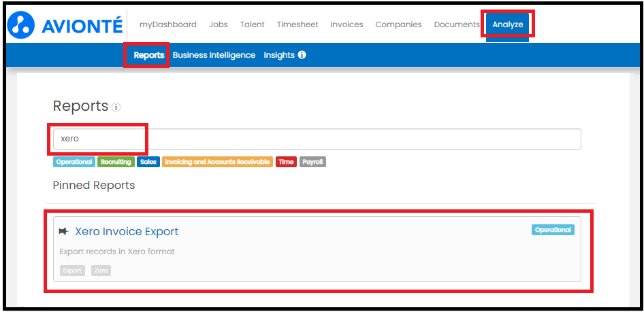Click the info icon beside Reports heading
The height and width of the screenshot is (312, 644).
(116, 107)
